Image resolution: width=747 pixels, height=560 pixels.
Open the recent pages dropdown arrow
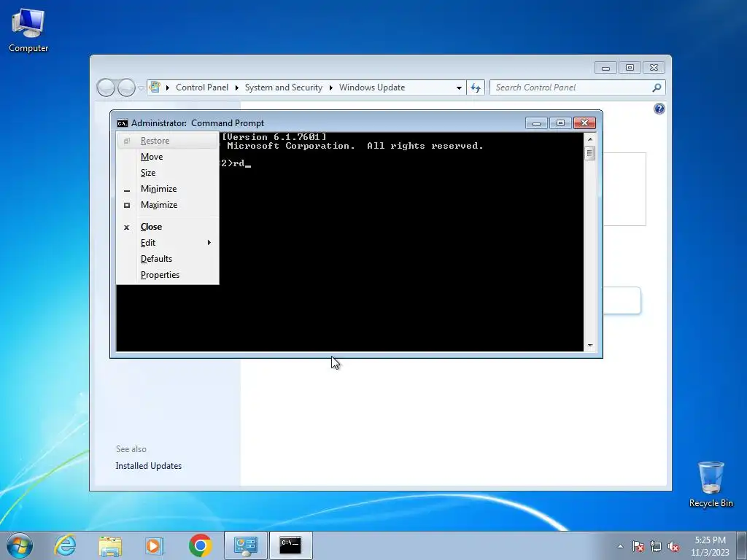(141, 88)
